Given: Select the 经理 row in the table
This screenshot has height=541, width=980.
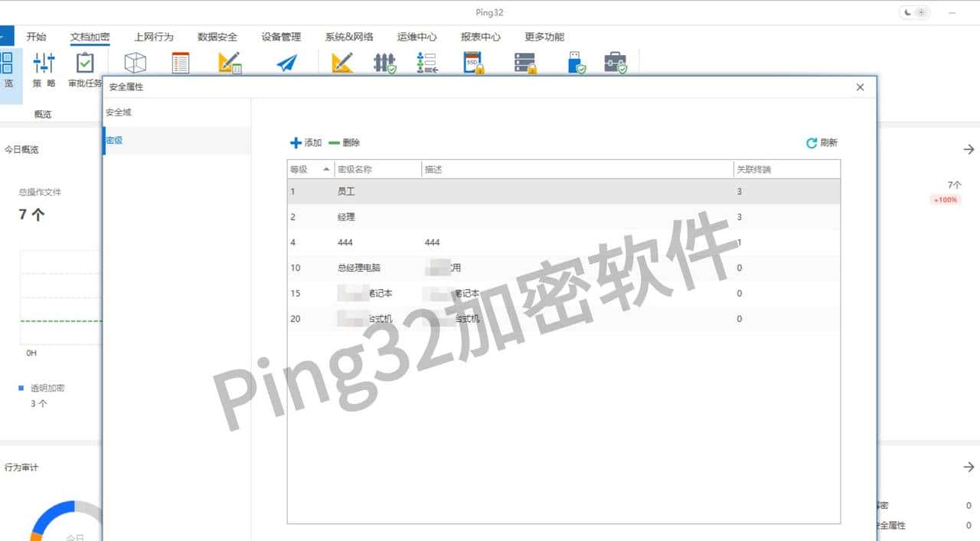Looking at the screenshot, I should click(x=459, y=217).
